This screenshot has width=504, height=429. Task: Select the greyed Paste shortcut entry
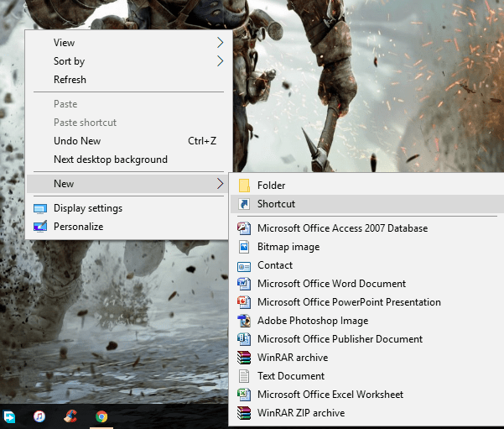click(128, 123)
